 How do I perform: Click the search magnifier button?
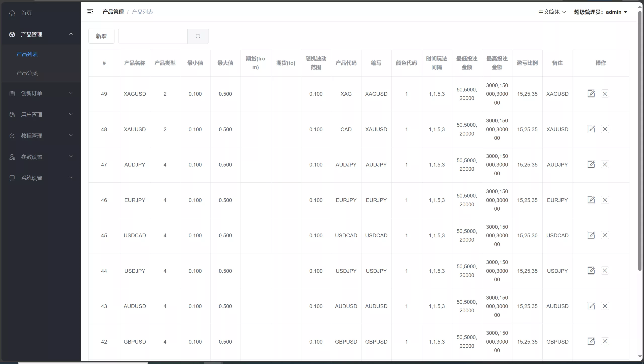pyautogui.click(x=198, y=36)
